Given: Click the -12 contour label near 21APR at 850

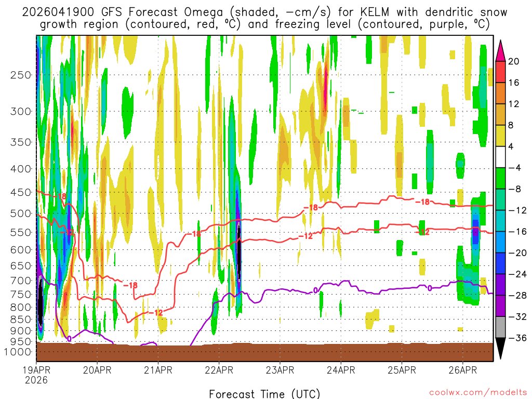Looking at the screenshot, I should point(155,312).
